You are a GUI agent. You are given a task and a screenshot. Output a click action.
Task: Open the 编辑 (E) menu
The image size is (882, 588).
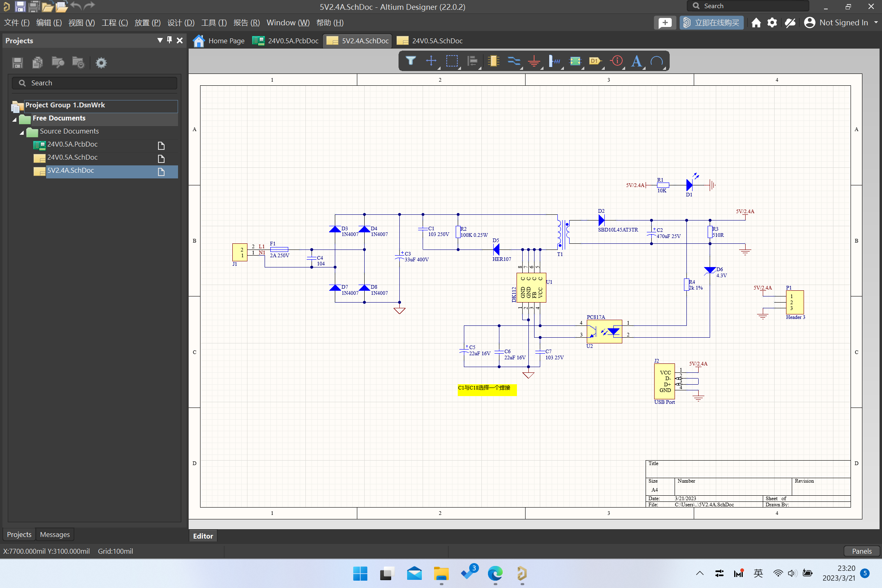coord(49,23)
